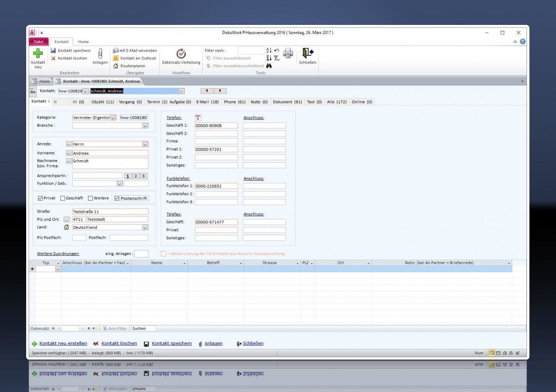
Task: Click the Kontakt an Outlook icon
Action: pyautogui.click(x=116, y=58)
